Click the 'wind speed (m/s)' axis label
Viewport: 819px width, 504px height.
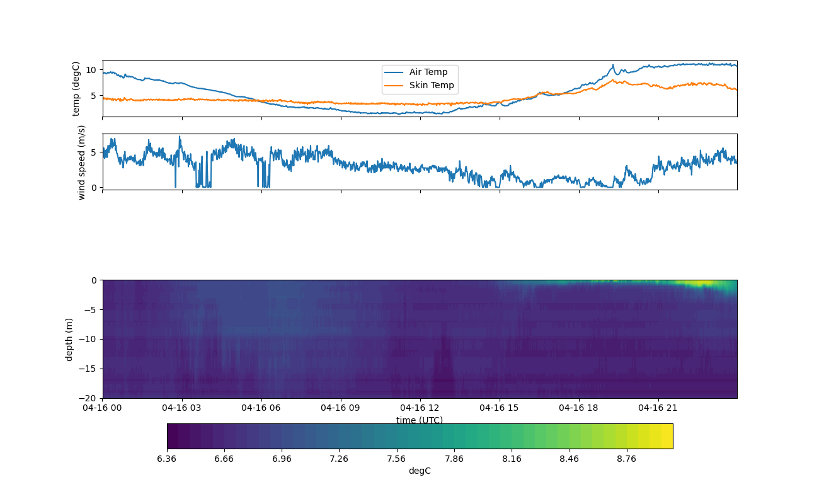81,162
